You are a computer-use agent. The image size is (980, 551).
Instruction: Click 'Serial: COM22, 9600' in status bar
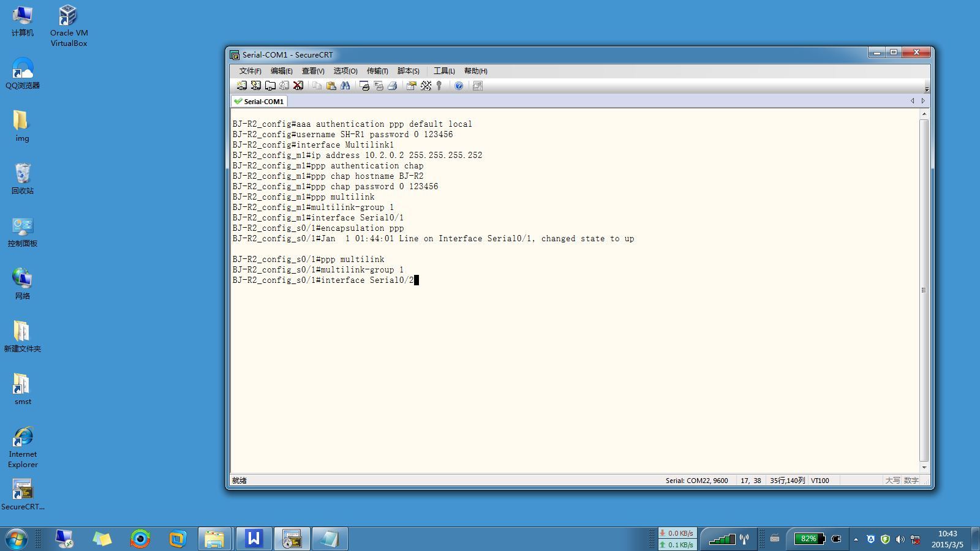(x=697, y=481)
